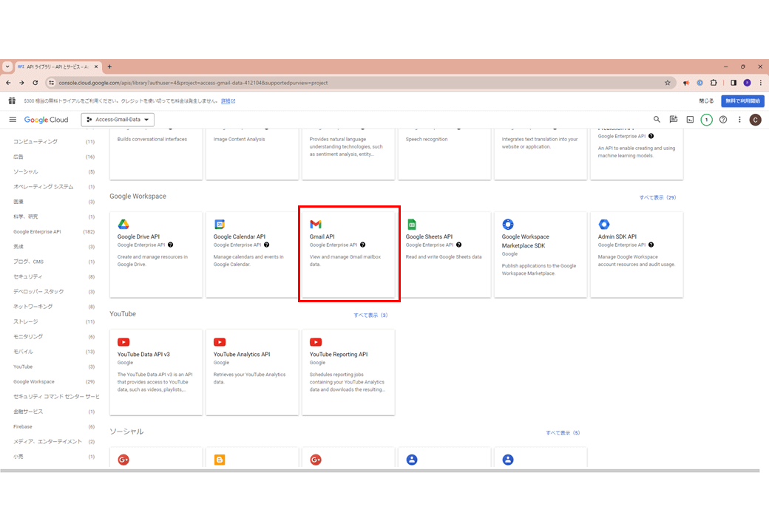Open the Google Drive API card title
The height and width of the screenshot is (532, 769).
(x=138, y=236)
